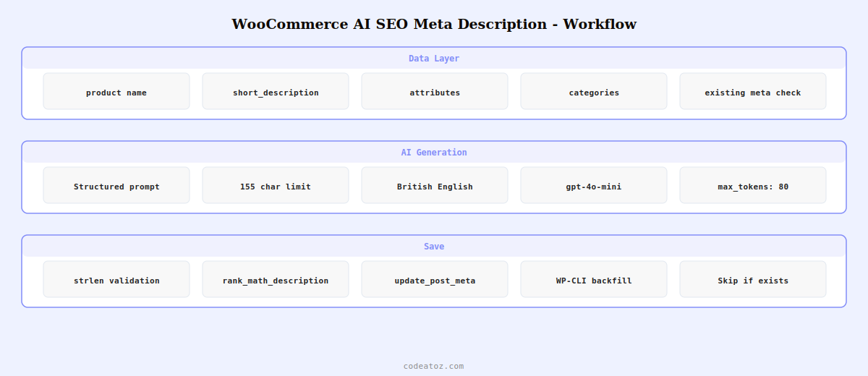Click the 'Skip if exists' box
The height and width of the screenshot is (376, 868).
753,279
